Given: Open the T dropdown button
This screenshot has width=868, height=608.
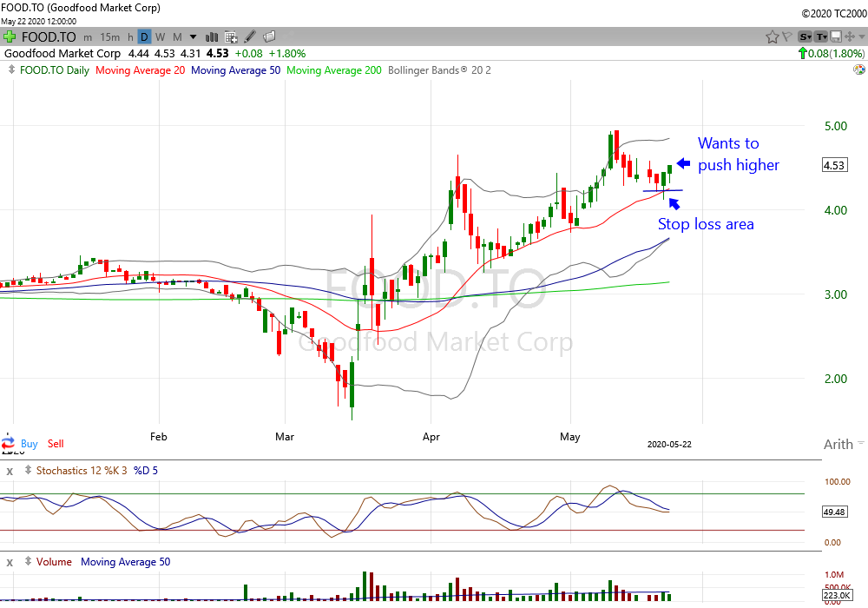Looking at the screenshot, I should point(821,37).
